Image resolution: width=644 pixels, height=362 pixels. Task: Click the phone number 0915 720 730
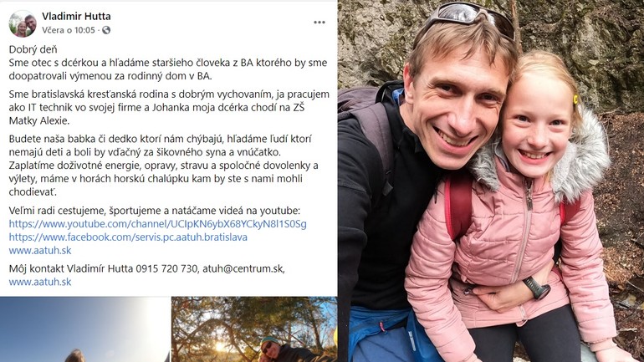tap(166, 269)
